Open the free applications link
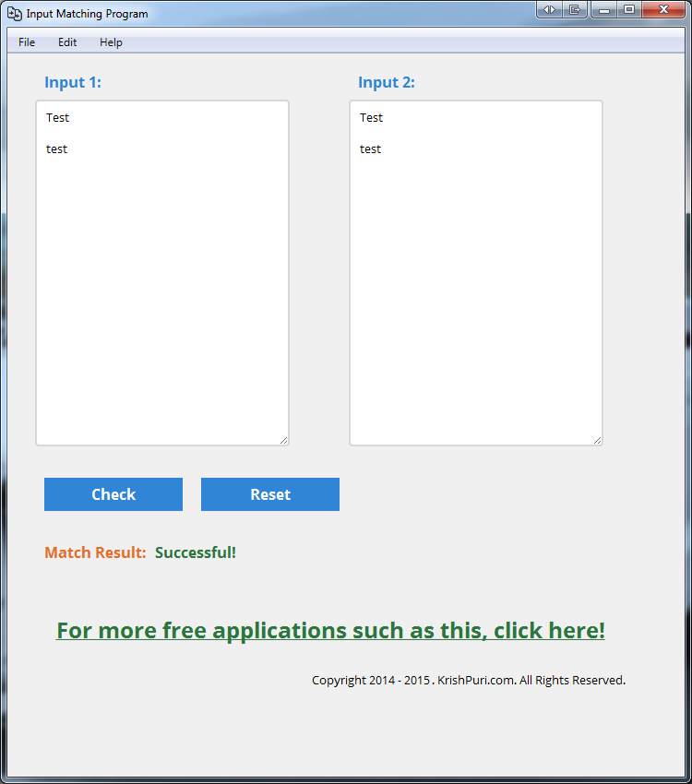692x784 pixels. pos(330,631)
